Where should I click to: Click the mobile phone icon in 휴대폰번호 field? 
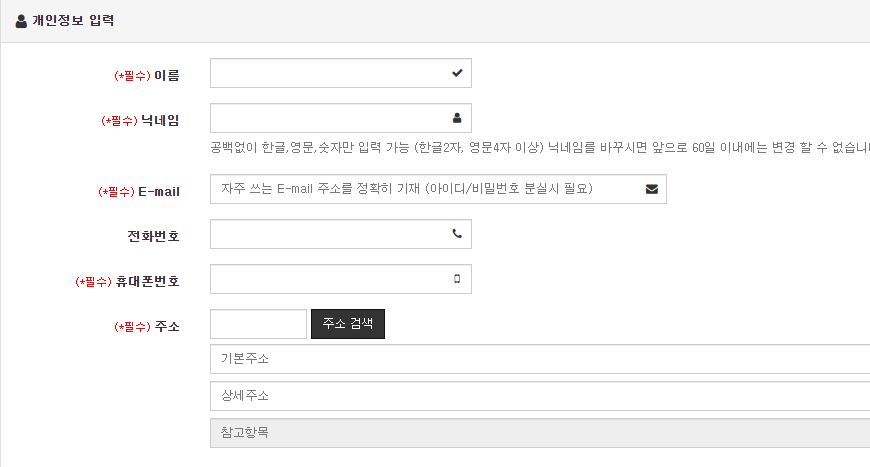pos(457,279)
